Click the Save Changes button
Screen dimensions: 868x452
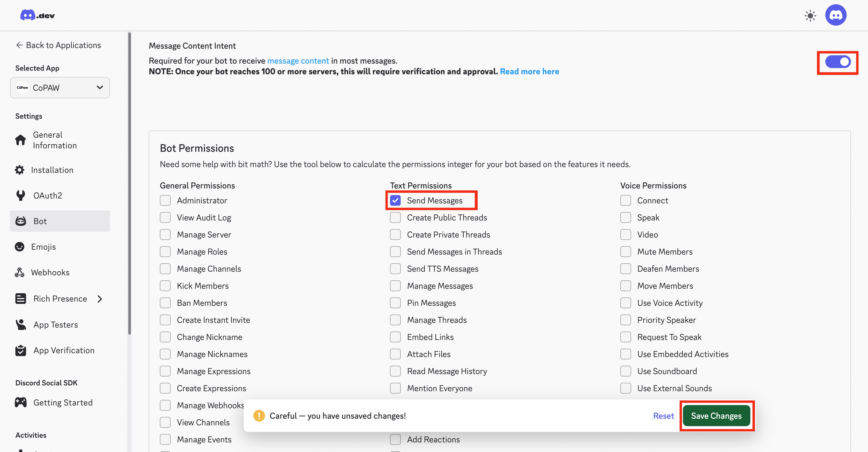[x=716, y=416]
